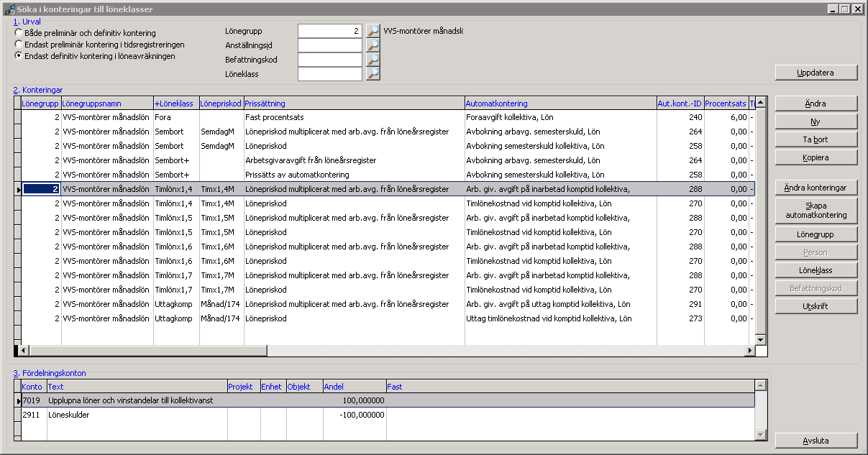
Task: Click 'Uttag timlönekostnad vid komptid kollektiva' cell
Action: pyautogui.click(x=560, y=318)
